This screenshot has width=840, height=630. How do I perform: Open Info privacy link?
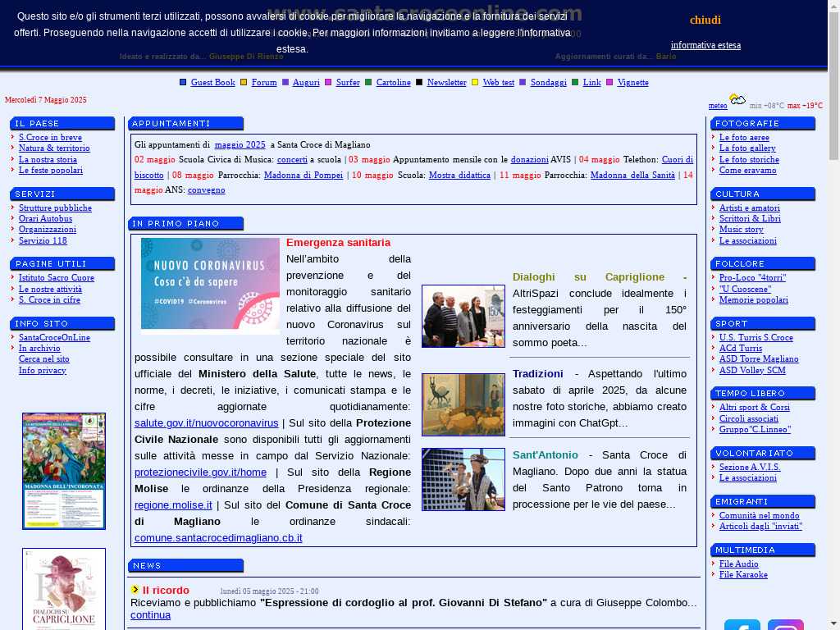[43, 370]
